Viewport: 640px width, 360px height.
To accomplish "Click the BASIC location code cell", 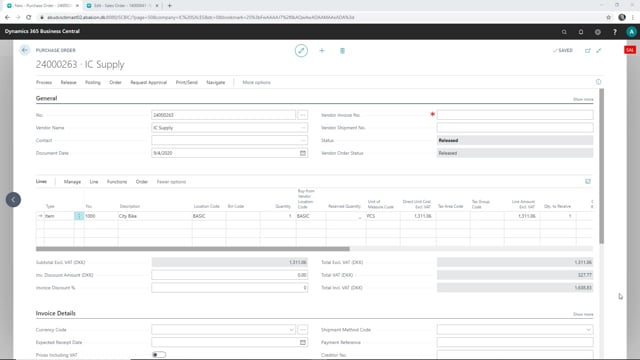I will (x=209, y=216).
